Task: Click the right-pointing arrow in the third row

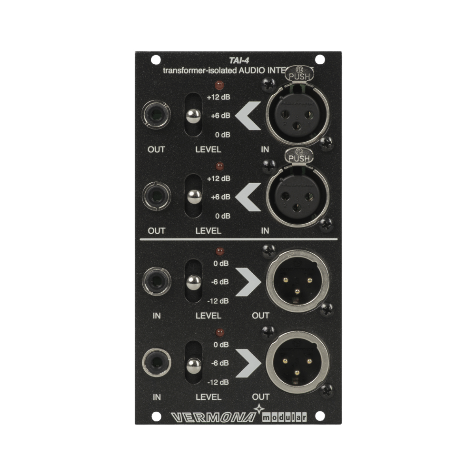Action: [248, 282]
